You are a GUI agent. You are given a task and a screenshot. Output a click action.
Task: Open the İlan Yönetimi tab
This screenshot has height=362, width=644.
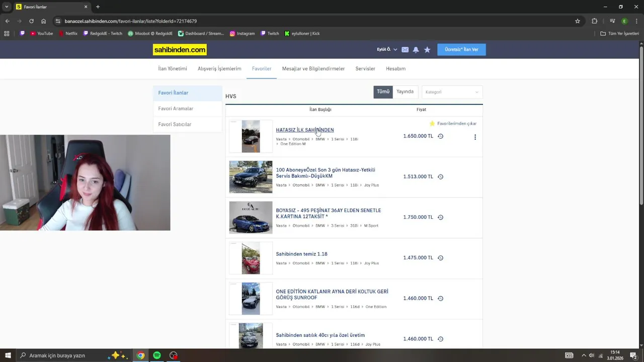point(173,69)
